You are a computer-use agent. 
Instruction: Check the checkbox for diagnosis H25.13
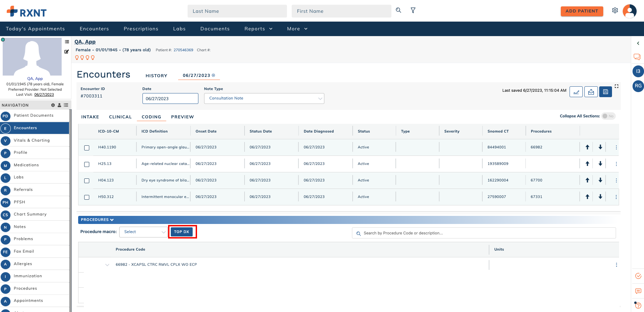click(87, 164)
